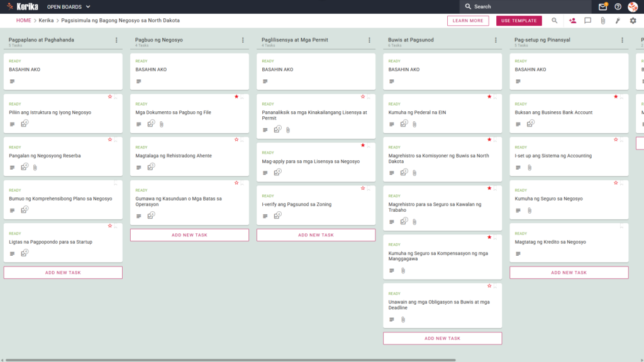Open checklist icon on I-verify ang Pagsunod sa Zoning
This screenshot has width=644, height=362.
pos(277,216)
